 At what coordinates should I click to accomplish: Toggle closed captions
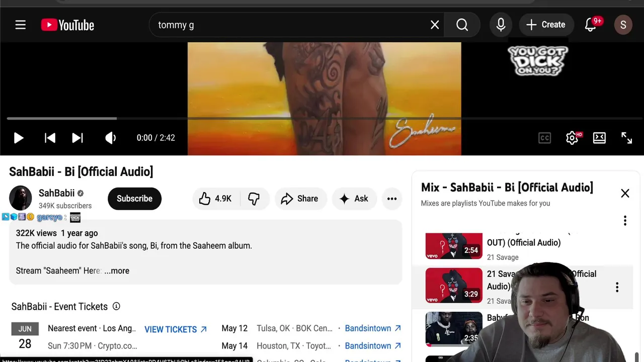(x=544, y=138)
